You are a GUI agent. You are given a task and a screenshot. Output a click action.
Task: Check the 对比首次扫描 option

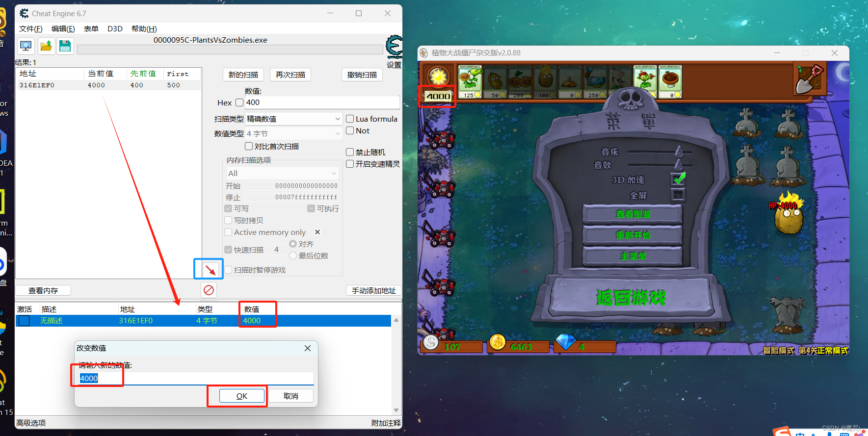pyautogui.click(x=249, y=146)
